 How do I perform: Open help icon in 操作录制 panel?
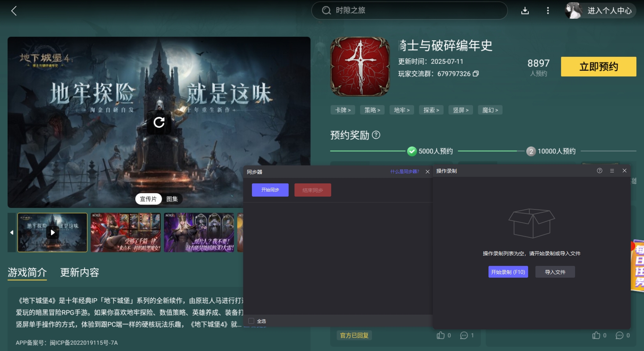600,171
